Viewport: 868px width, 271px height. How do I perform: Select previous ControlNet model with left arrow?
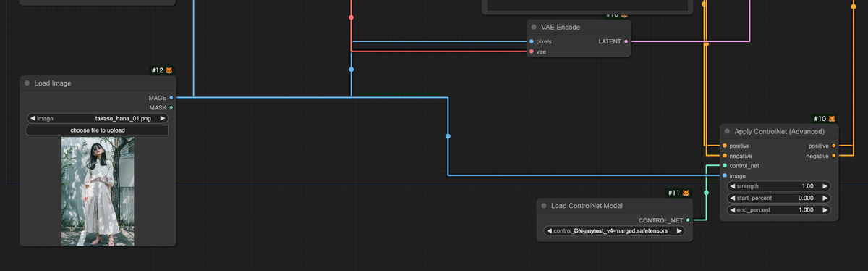pyautogui.click(x=549, y=231)
